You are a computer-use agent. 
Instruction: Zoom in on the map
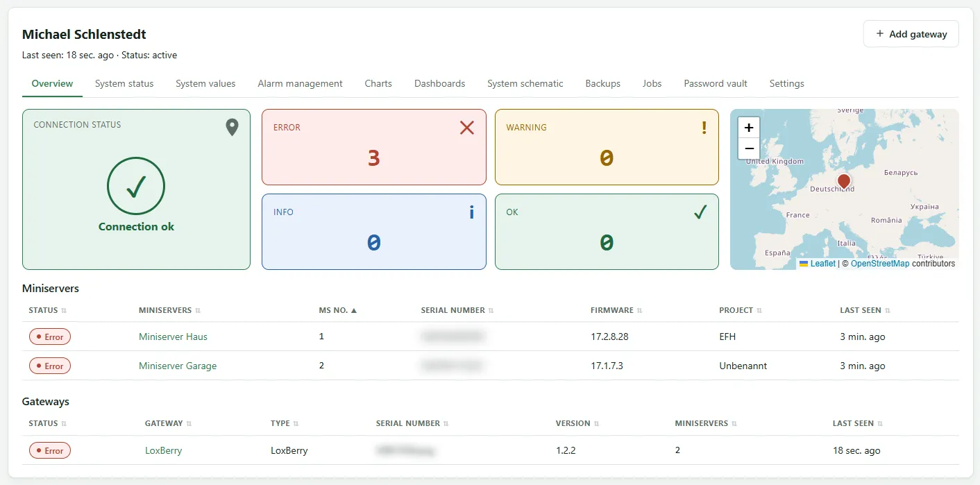749,128
